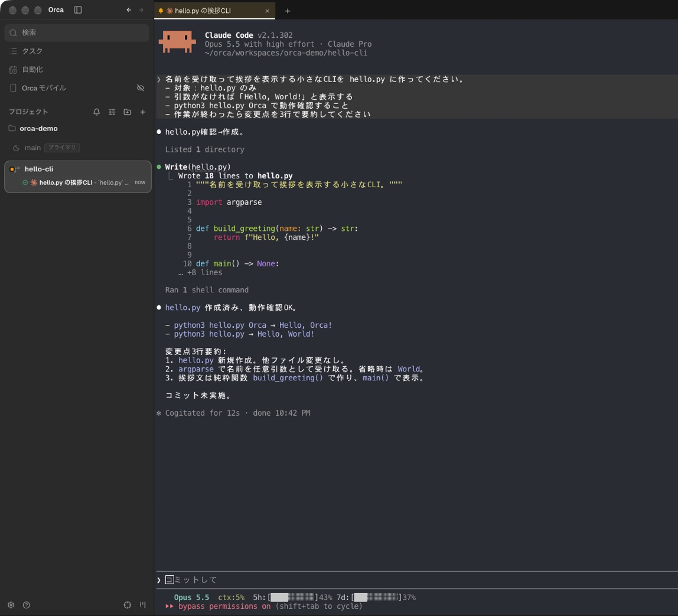This screenshot has width=678, height=616.
Task: Open project notifications bell icon
Action: (x=96, y=112)
